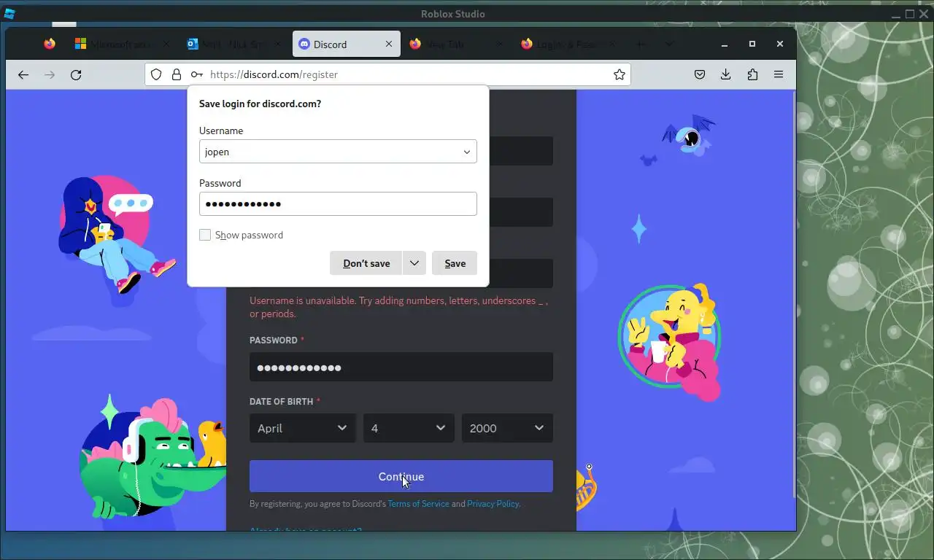Click the page vertical scrollbar

click(793, 295)
